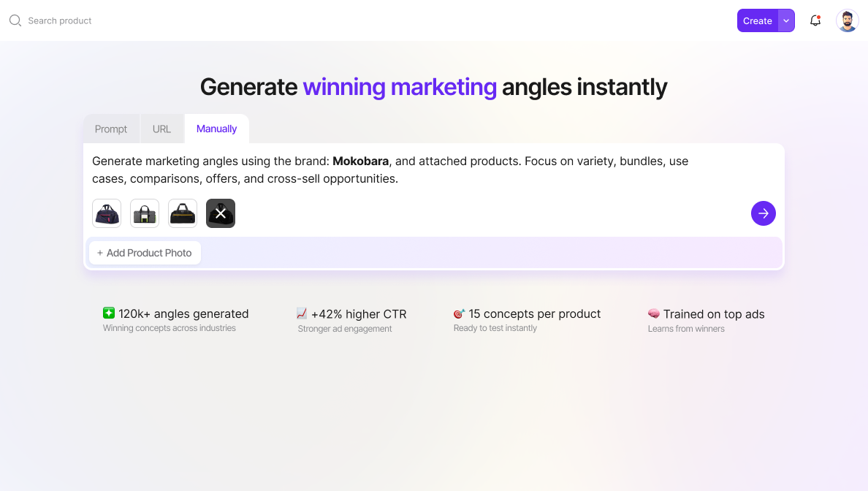
Task: Select the navy blue duffel bag thumbnail
Action: (x=107, y=213)
